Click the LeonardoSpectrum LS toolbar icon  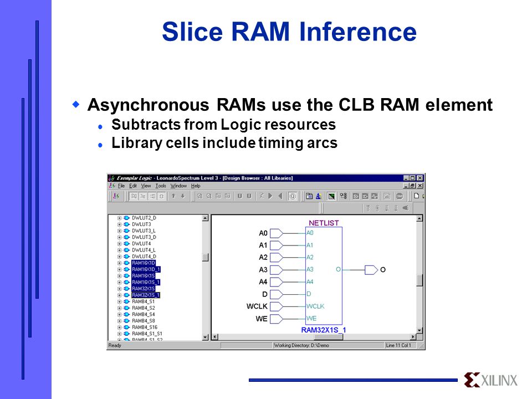click(116, 196)
